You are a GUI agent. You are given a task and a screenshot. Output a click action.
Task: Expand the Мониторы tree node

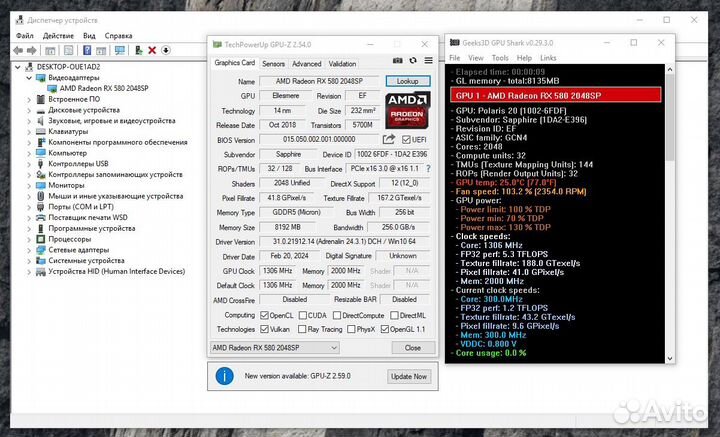[29, 185]
